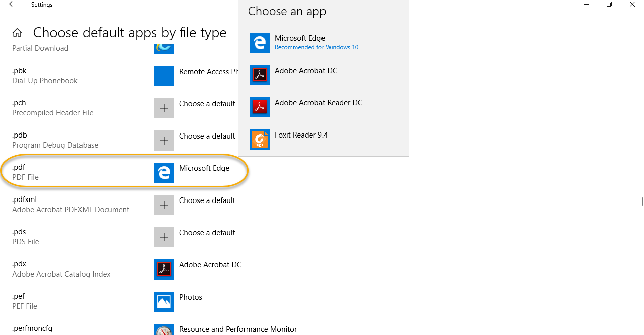Screen dimensions: 644x335
Task: Open Settings home via house icon
Action: click(17, 33)
